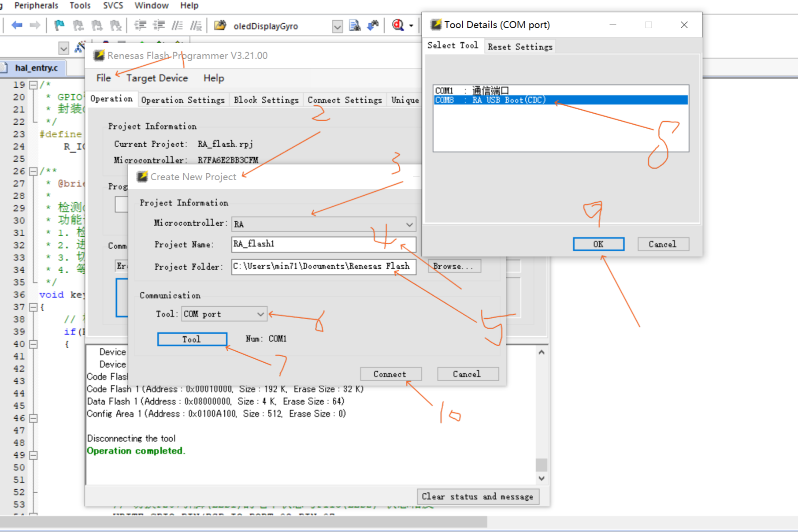798x532 pixels.
Task: Click the Find document icon
Action: (x=355, y=26)
